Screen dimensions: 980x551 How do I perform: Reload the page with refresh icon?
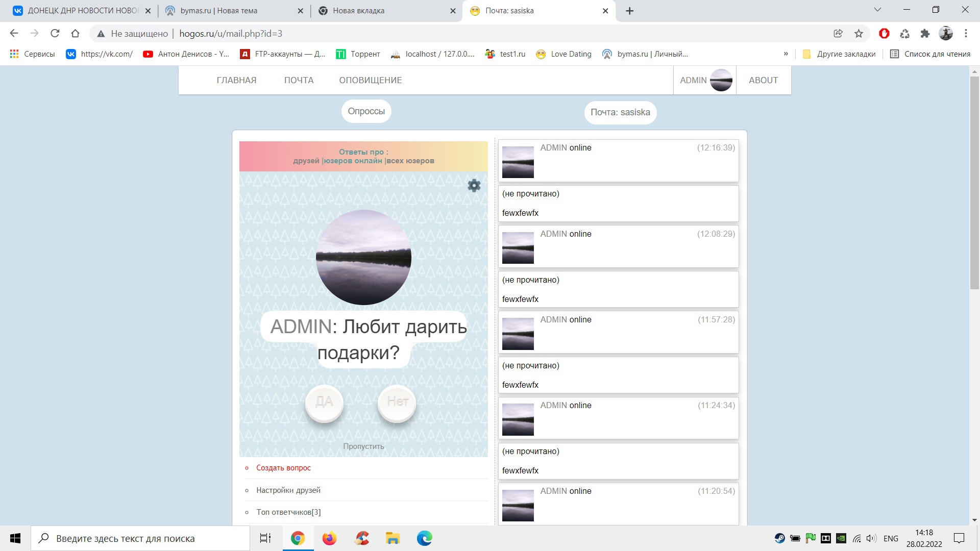click(x=55, y=34)
